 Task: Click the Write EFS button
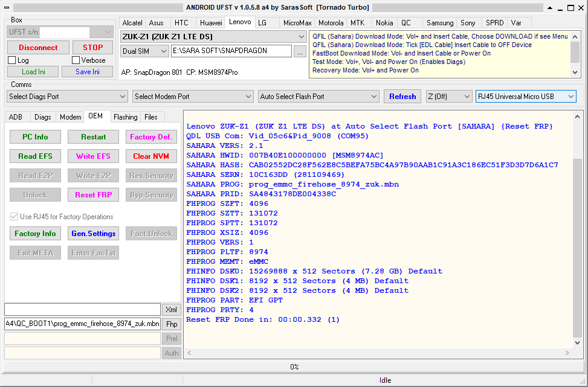(94, 156)
